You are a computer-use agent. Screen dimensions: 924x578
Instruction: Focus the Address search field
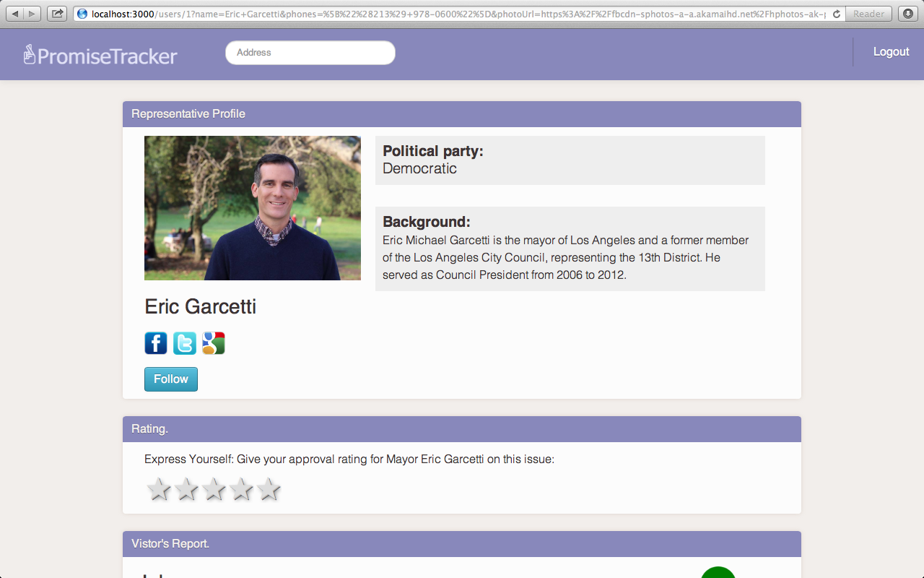click(310, 53)
